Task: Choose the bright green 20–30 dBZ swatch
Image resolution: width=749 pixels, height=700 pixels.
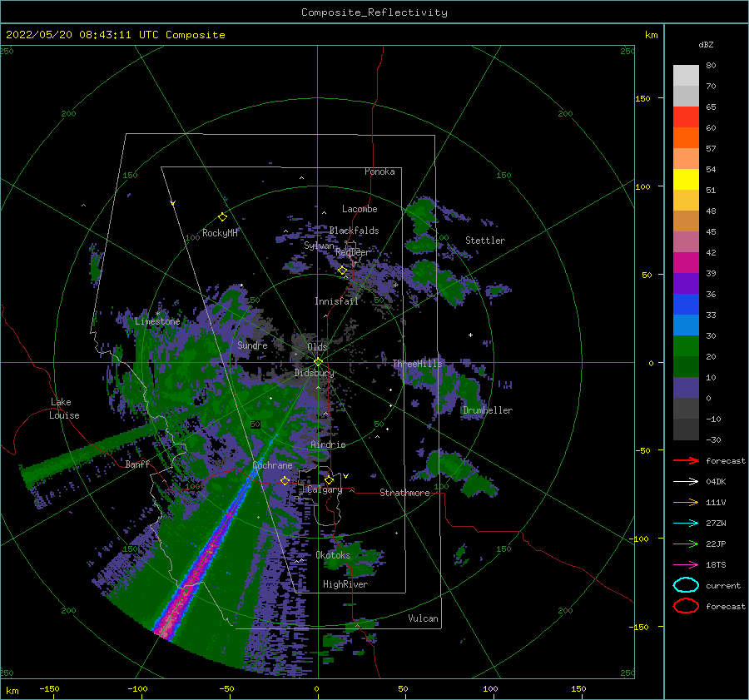Action: coord(686,346)
